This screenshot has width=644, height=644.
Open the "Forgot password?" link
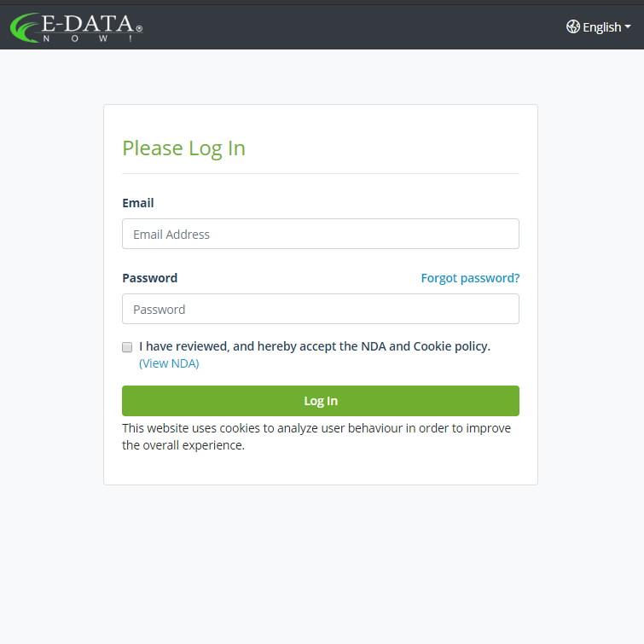[x=470, y=278]
